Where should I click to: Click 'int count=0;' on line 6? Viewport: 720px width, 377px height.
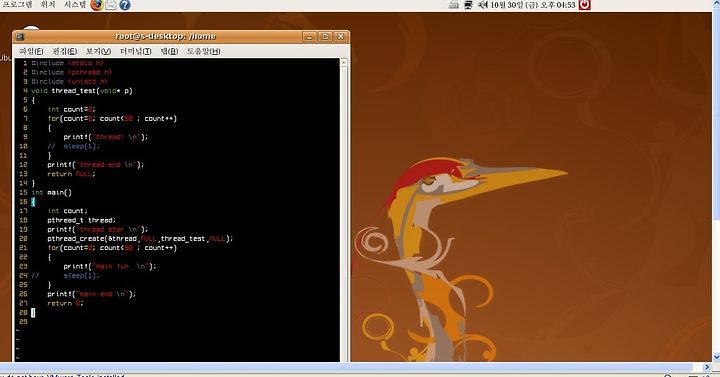click(72, 109)
